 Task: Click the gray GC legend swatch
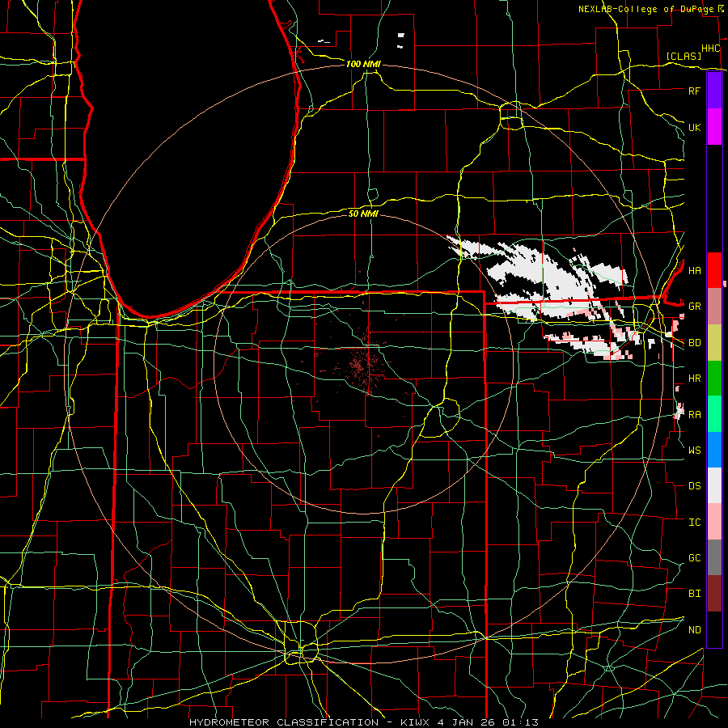pyautogui.click(x=714, y=557)
